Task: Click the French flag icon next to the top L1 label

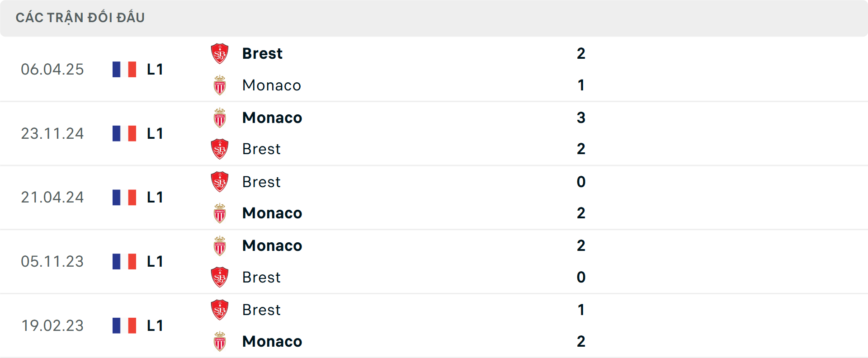Action: [x=123, y=69]
